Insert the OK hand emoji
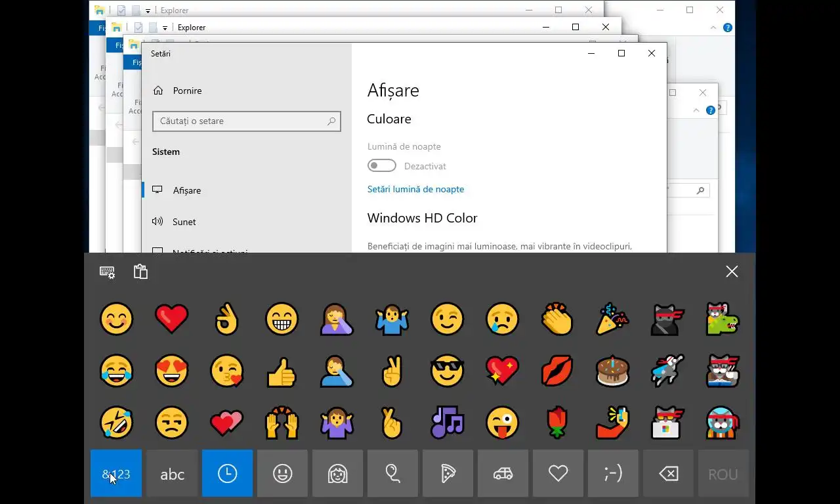 (226, 320)
